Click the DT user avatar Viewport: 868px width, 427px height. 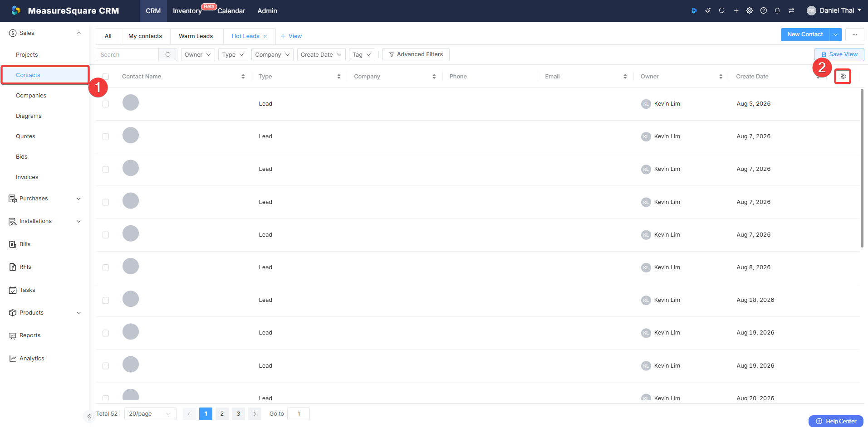(811, 10)
